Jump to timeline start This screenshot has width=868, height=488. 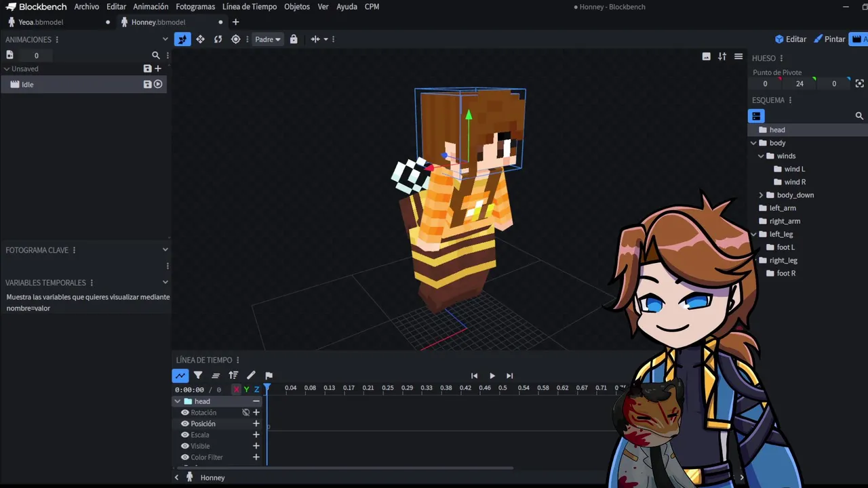pyautogui.click(x=474, y=376)
